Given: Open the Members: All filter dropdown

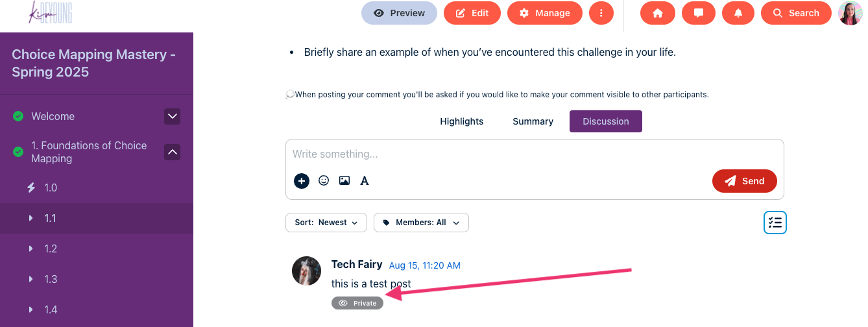Looking at the screenshot, I should [x=421, y=223].
